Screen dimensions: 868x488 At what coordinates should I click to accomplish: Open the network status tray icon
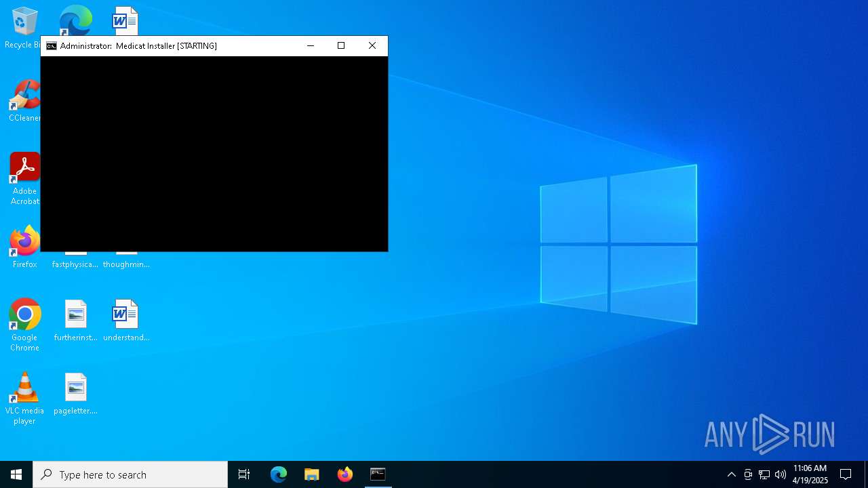click(764, 474)
